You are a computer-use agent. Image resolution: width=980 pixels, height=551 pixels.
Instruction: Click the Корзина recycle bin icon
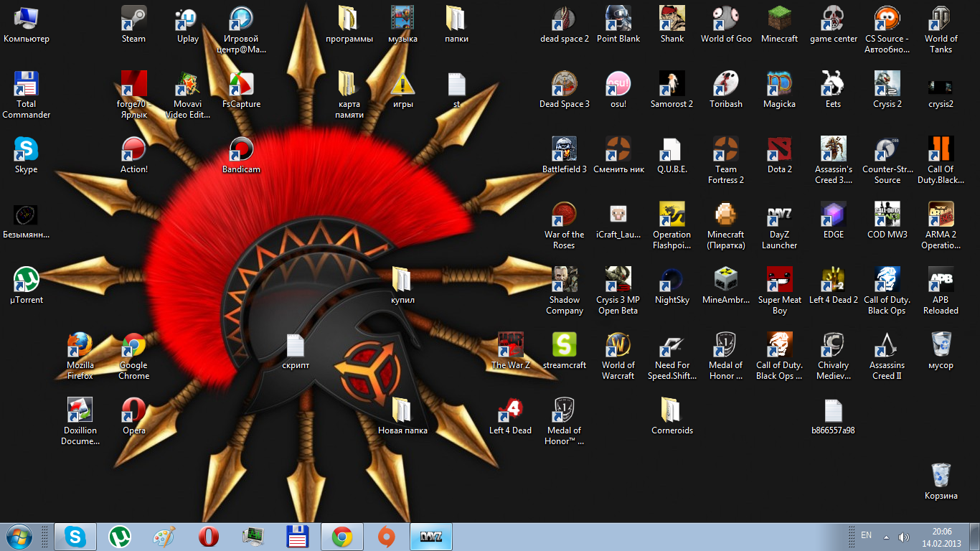pyautogui.click(x=941, y=482)
